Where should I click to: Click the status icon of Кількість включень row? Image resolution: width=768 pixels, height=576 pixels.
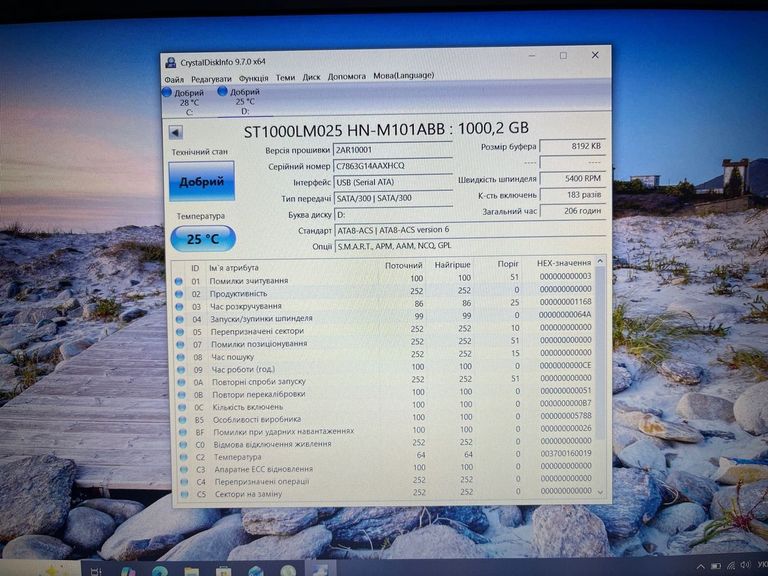(182, 408)
